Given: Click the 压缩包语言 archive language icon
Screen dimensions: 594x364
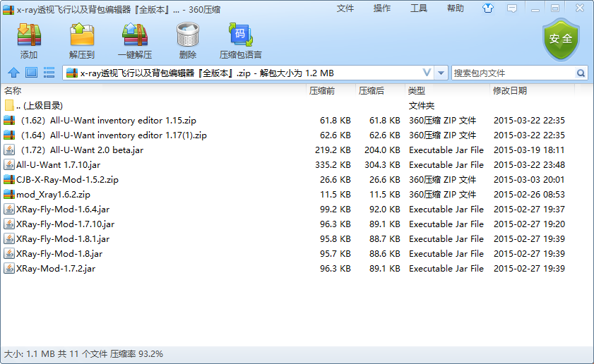Looking at the screenshot, I should click(x=241, y=35).
